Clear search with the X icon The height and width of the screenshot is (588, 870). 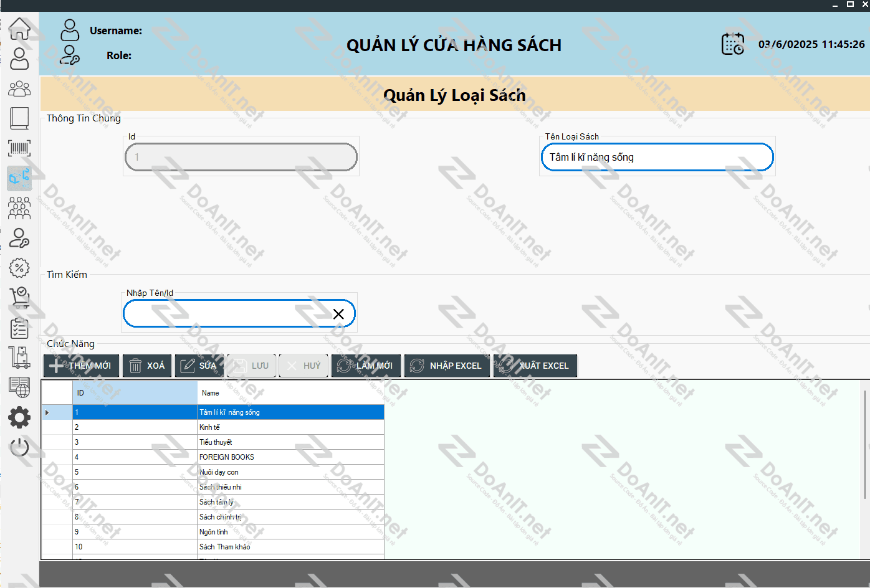[338, 314]
